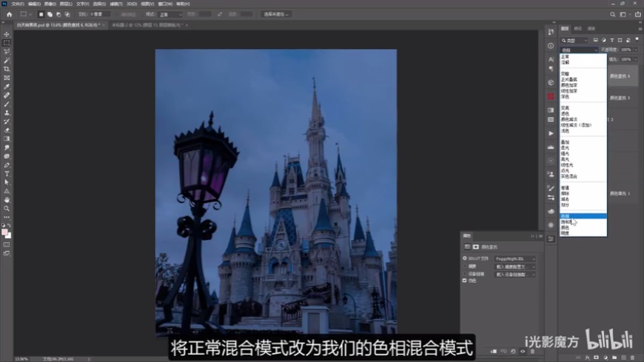Select the Zoom tool
This screenshot has width=644, height=362.
coord(7,208)
